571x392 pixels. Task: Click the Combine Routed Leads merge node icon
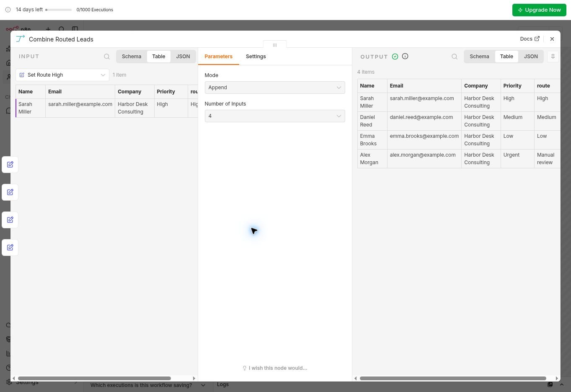20,39
